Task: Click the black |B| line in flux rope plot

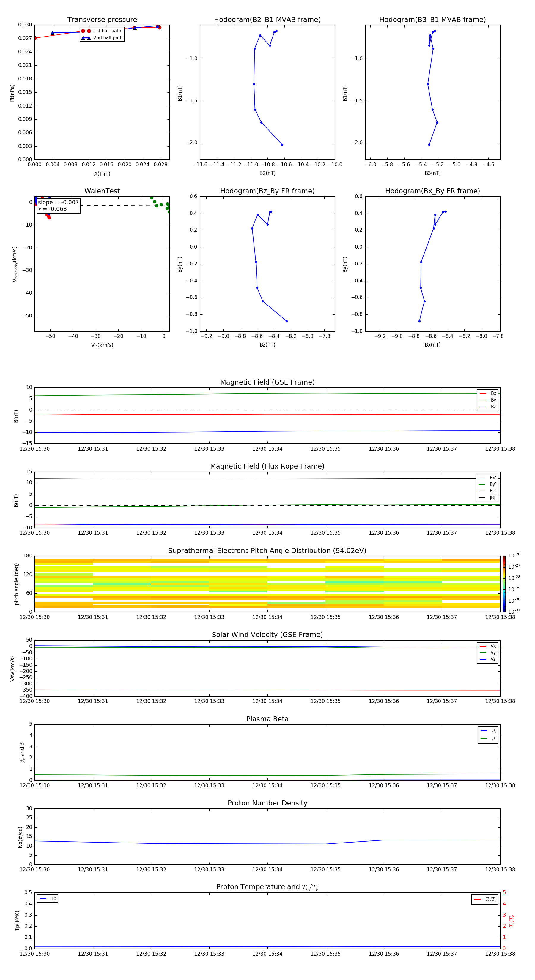Action: tap(267, 478)
